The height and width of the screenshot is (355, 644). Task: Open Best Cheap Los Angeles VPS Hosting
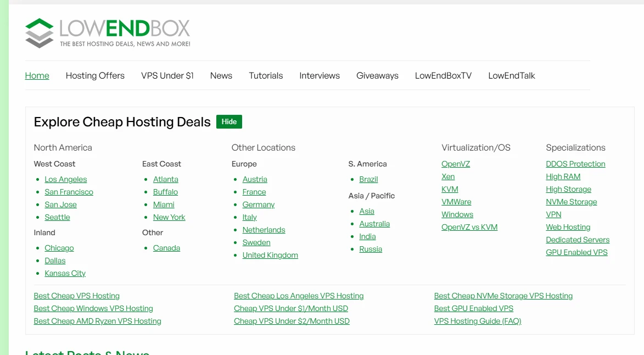point(299,296)
